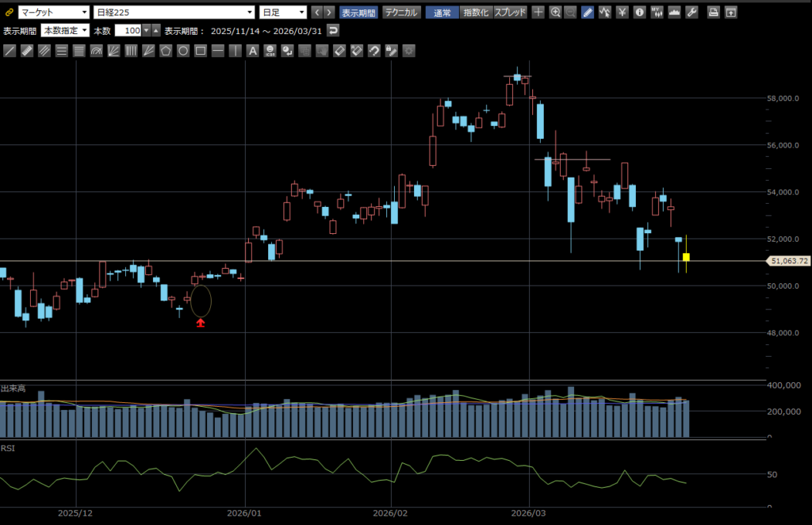Toggle the スプレッド chart mode
The height and width of the screenshot is (525, 812).
click(510, 13)
